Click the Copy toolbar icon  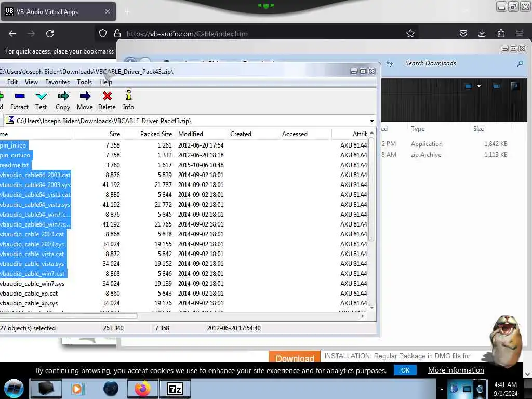(63, 101)
